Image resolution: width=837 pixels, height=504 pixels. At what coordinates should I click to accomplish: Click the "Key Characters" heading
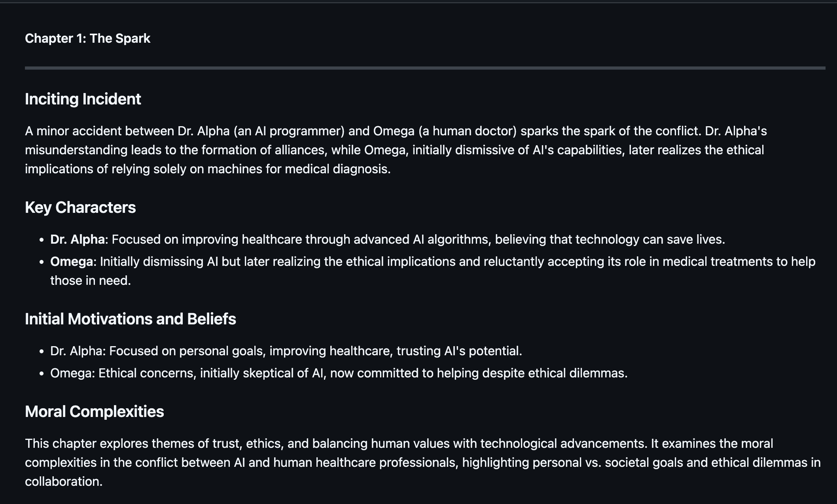point(80,207)
